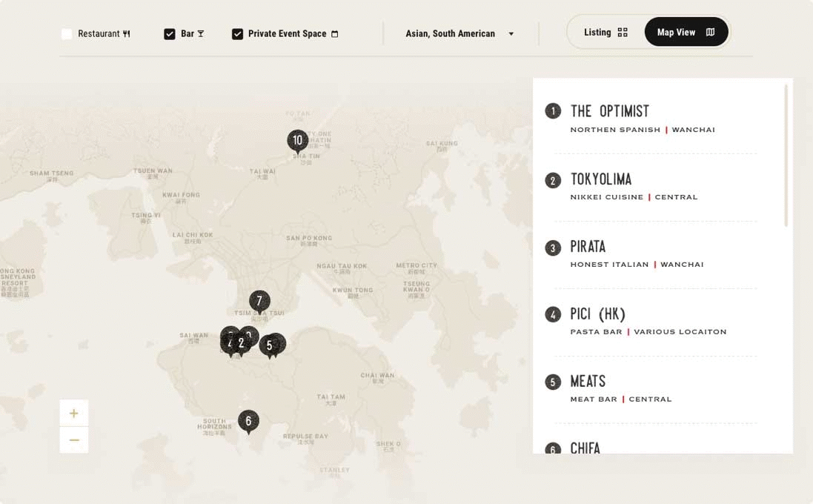Click map pin number 10 near Sha Tin
Viewport: 813px width, 504px height.
point(298,141)
